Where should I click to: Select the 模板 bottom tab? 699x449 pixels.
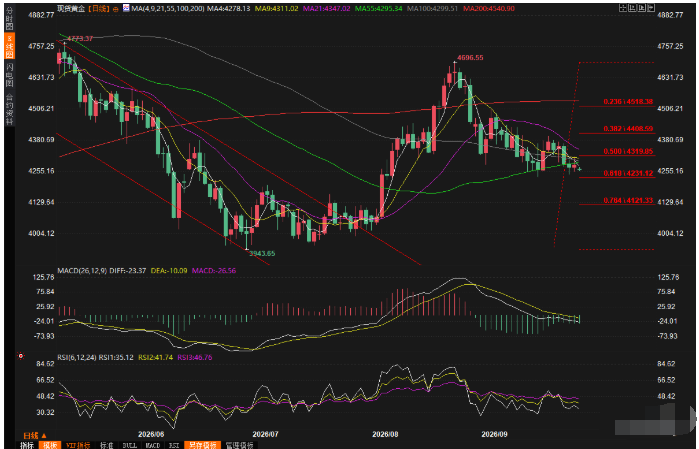50,445
